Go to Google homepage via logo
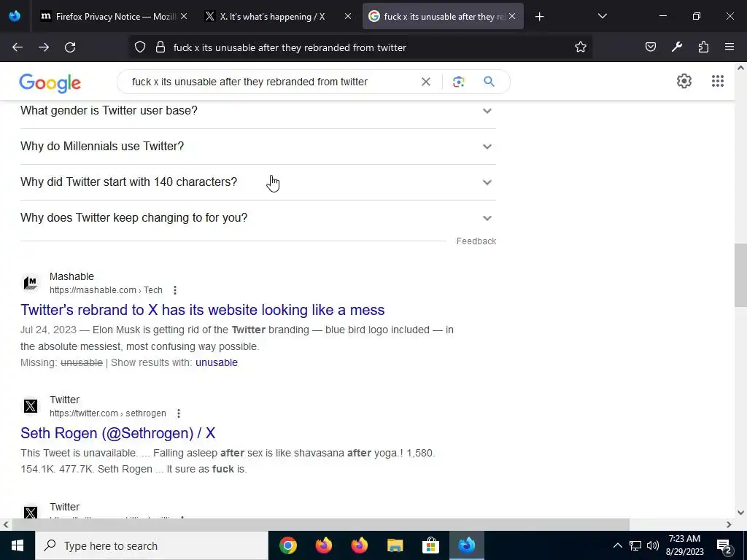747x560 pixels. (50, 83)
